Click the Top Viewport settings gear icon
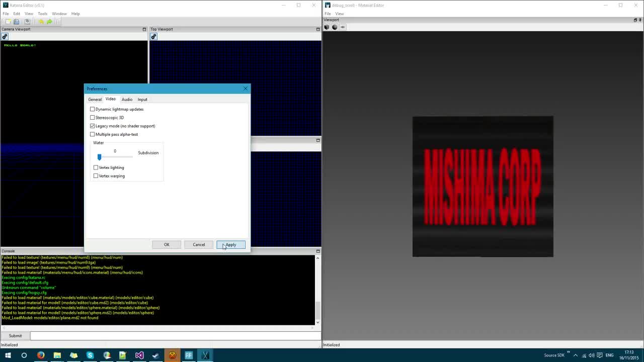The width and height of the screenshot is (644, 362). pyautogui.click(x=153, y=37)
